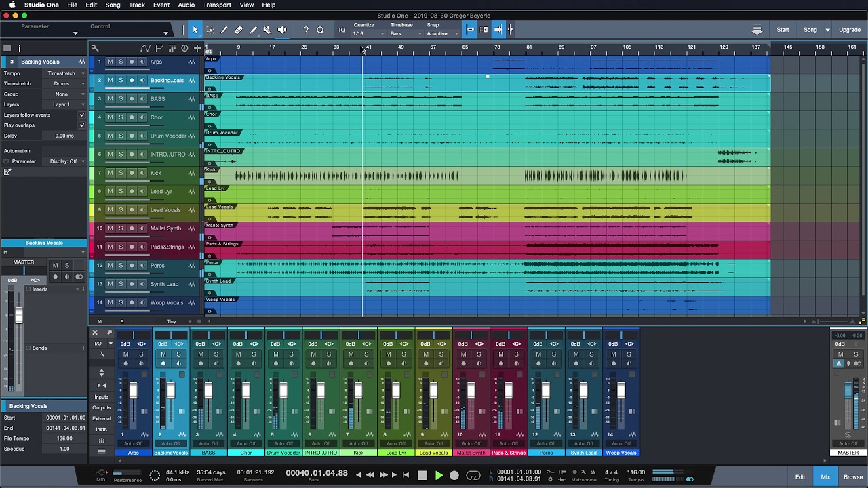868x488 pixels.
Task: Show mixer Inputs section
Action: 102,396
